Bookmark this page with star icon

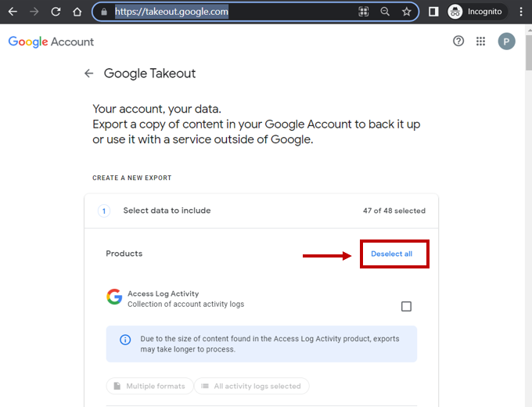tap(407, 12)
